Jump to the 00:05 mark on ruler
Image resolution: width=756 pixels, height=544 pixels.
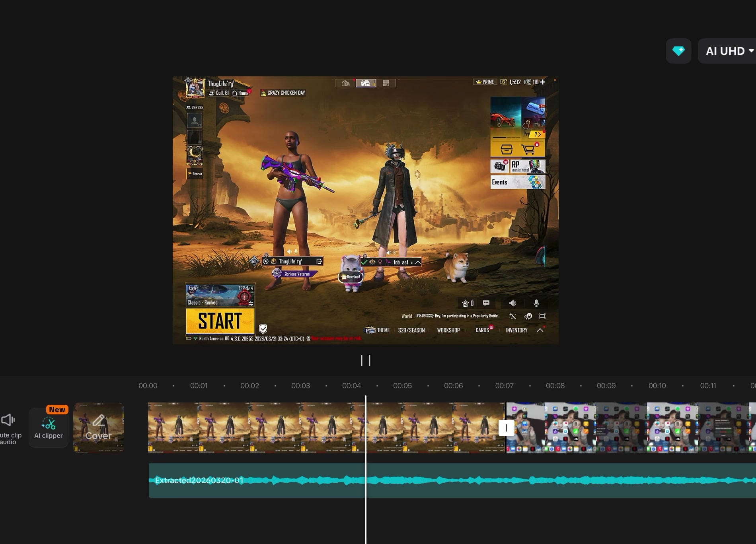coord(402,386)
